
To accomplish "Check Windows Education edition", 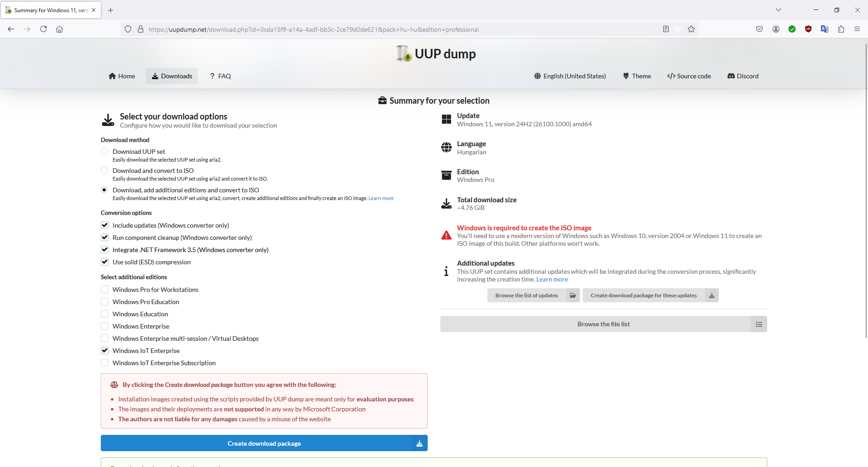I will coord(104,314).
